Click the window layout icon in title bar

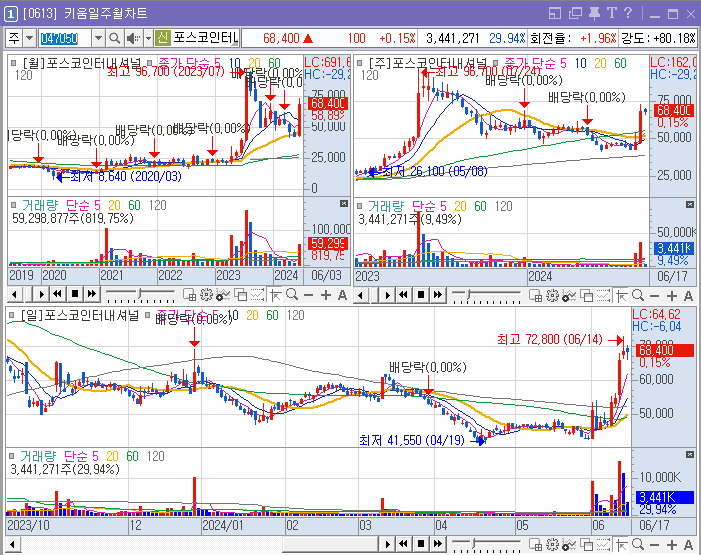(555, 13)
